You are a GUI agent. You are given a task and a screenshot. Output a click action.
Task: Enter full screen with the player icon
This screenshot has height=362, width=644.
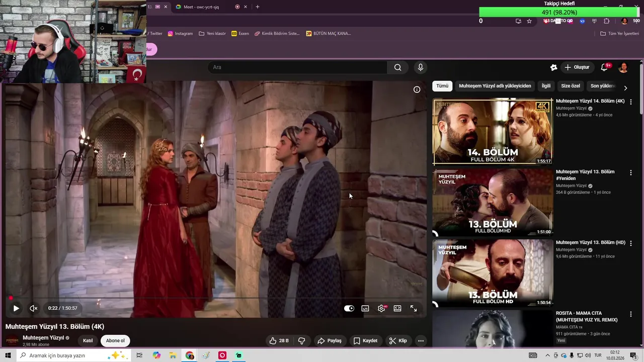point(414,308)
